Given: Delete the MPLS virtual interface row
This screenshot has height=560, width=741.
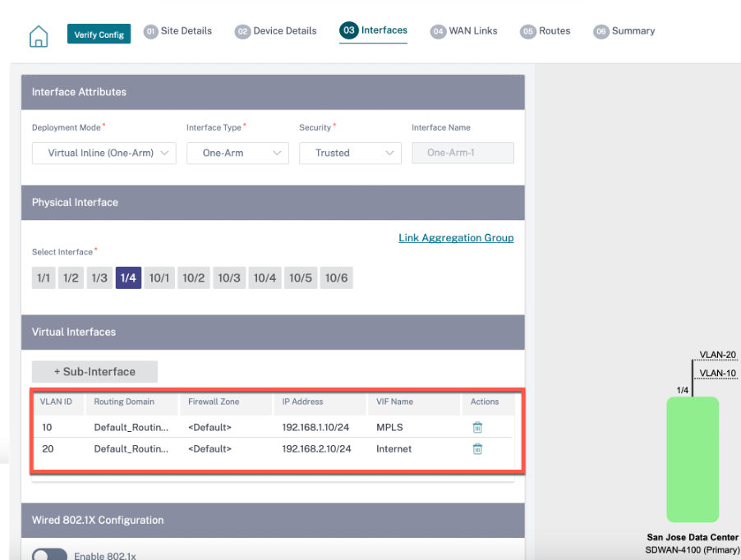Looking at the screenshot, I should tap(477, 427).
